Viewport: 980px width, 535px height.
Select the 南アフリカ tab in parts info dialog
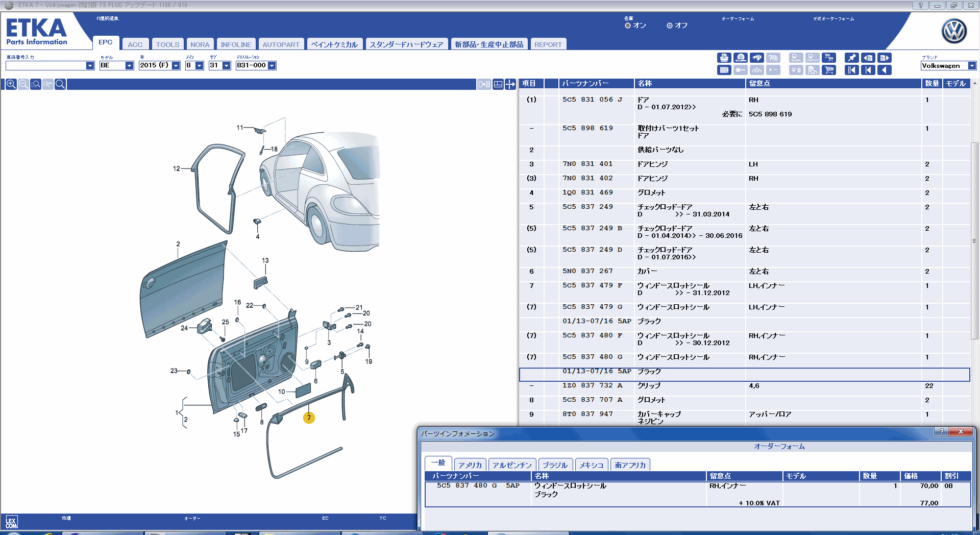coord(630,465)
